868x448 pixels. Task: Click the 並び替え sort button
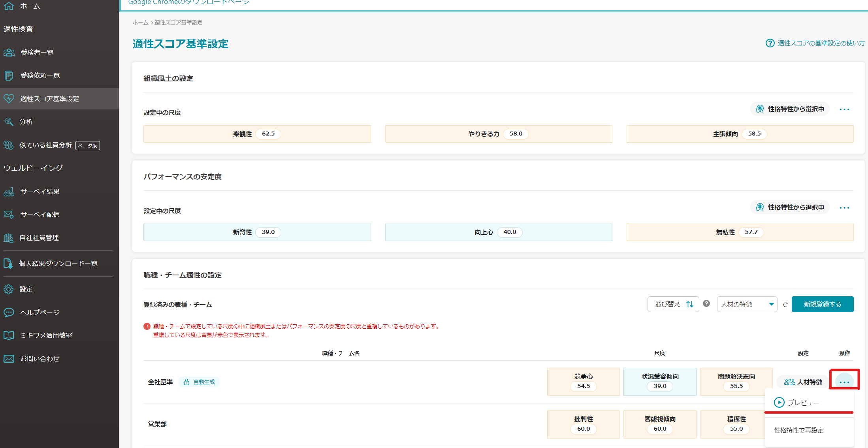tap(673, 304)
